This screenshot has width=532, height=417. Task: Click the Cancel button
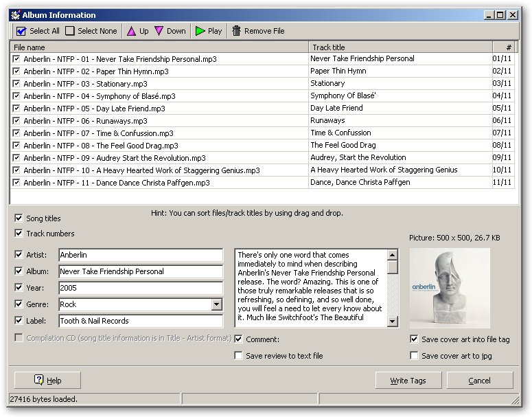point(479,381)
